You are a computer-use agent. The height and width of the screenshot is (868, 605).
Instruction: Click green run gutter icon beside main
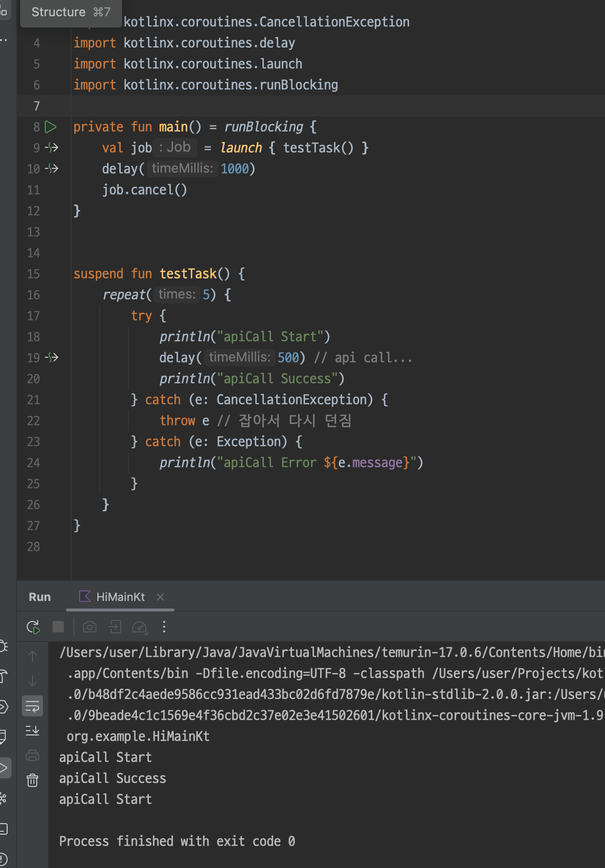(x=51, y=127)
